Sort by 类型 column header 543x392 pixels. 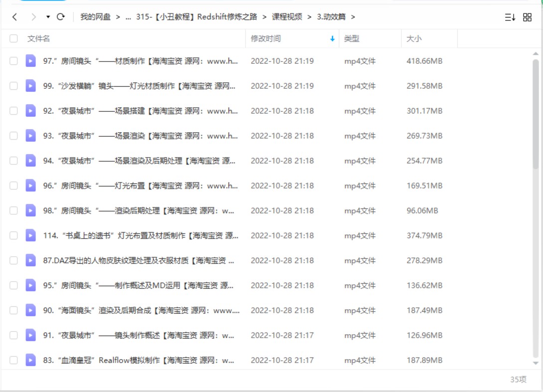click(352, 38)
